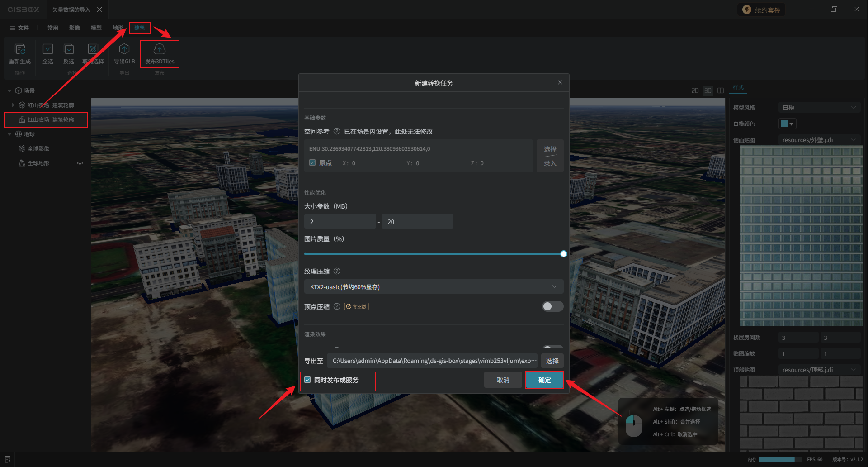
Task: Click the 反选 invert selection icon
Action: (69, 49)
